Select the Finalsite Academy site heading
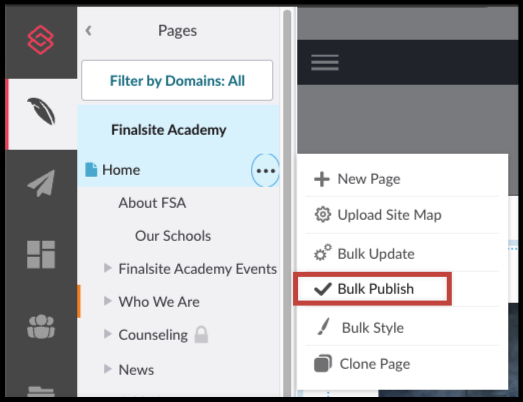Screen dimensions: 523x402 tap(169, 130)
